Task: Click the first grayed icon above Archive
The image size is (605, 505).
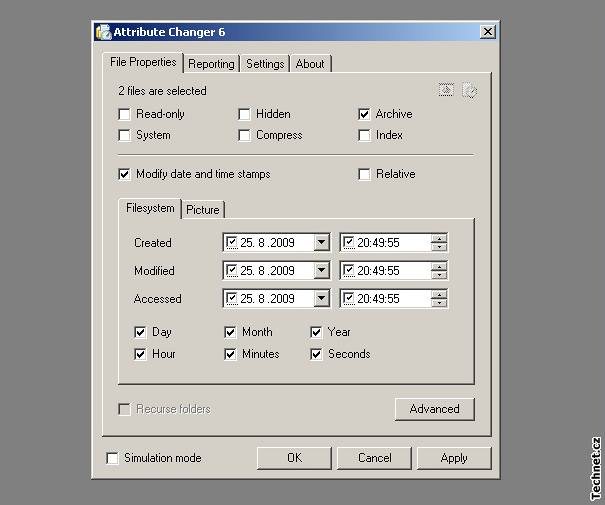Action: pyautogui.click(x=447, y=91)
